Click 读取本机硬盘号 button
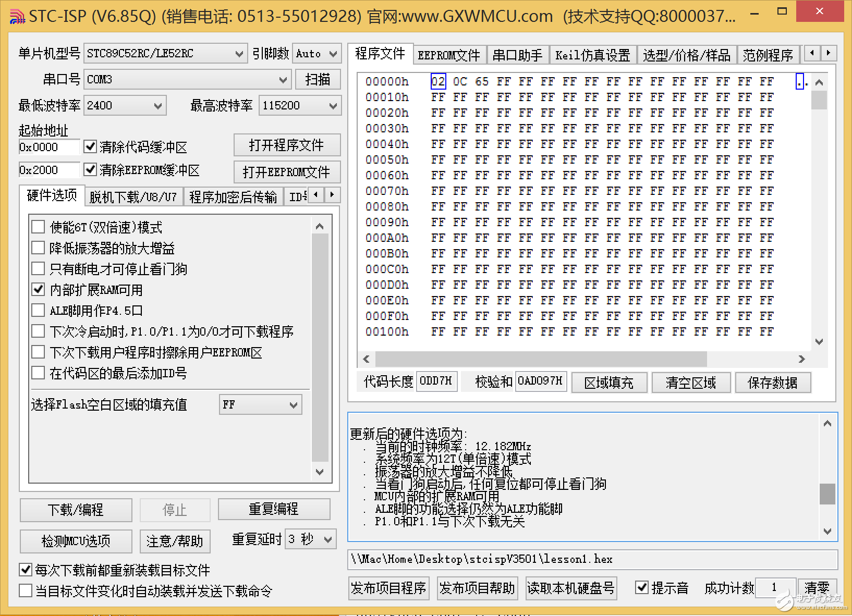This screenshot has width=852, height=616. coord(571,588)
